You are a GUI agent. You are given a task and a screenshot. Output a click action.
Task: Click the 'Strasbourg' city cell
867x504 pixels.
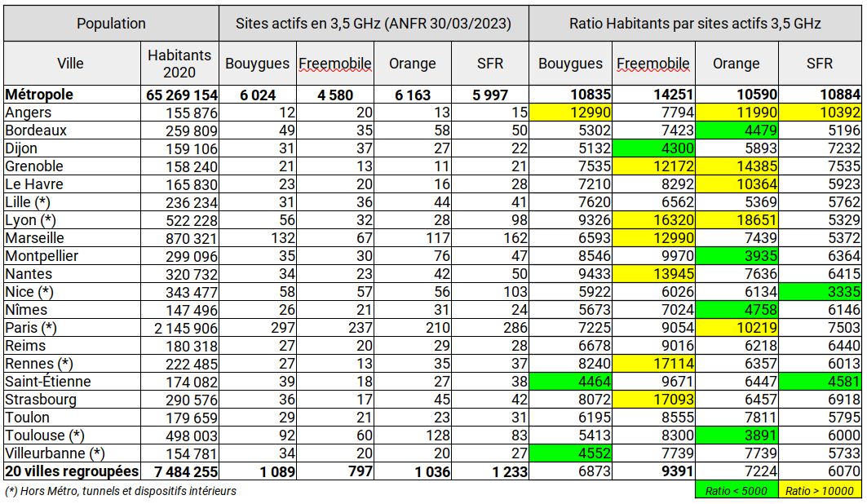click(x=73, y=400)
